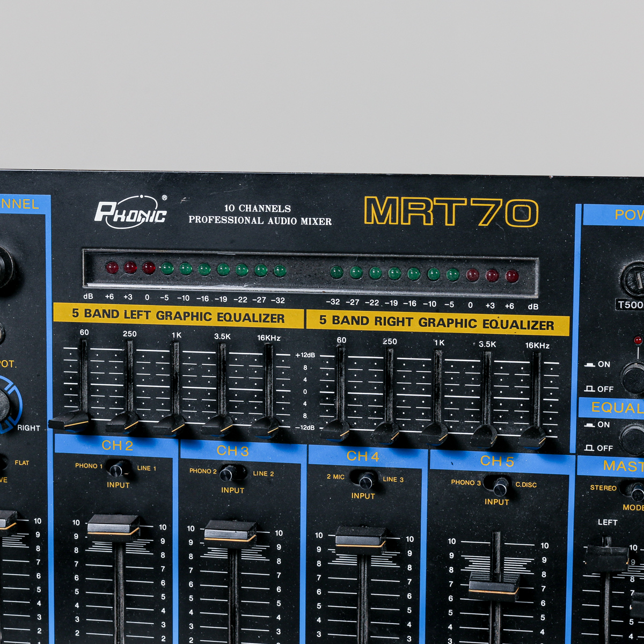The image size is (644, 644).
Task: Push the Equalizer ON/OFF button
Action: [632, 438]
